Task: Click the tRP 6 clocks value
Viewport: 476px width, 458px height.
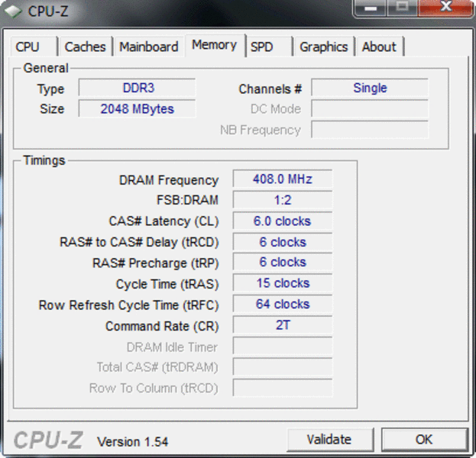Action: pos(283,262)
